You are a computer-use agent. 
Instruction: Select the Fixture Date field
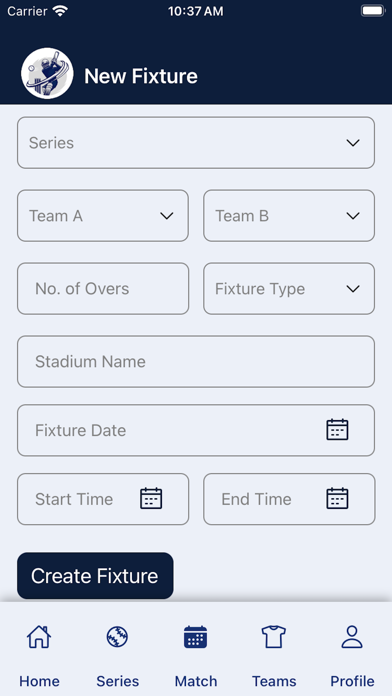[x=196, y=430]
